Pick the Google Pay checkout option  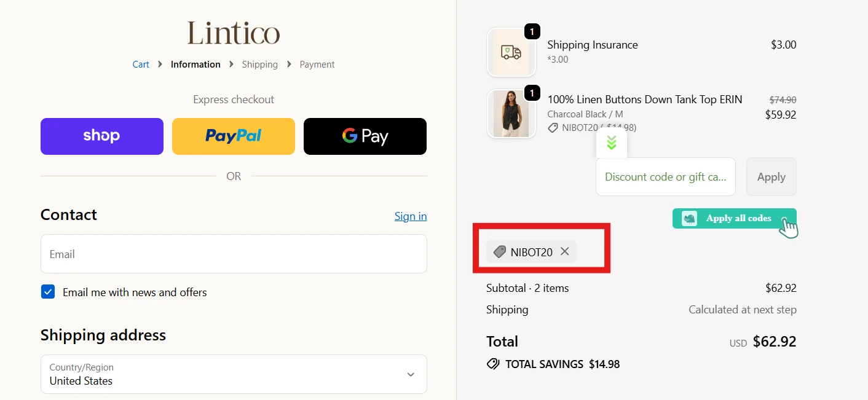point(365,136)
